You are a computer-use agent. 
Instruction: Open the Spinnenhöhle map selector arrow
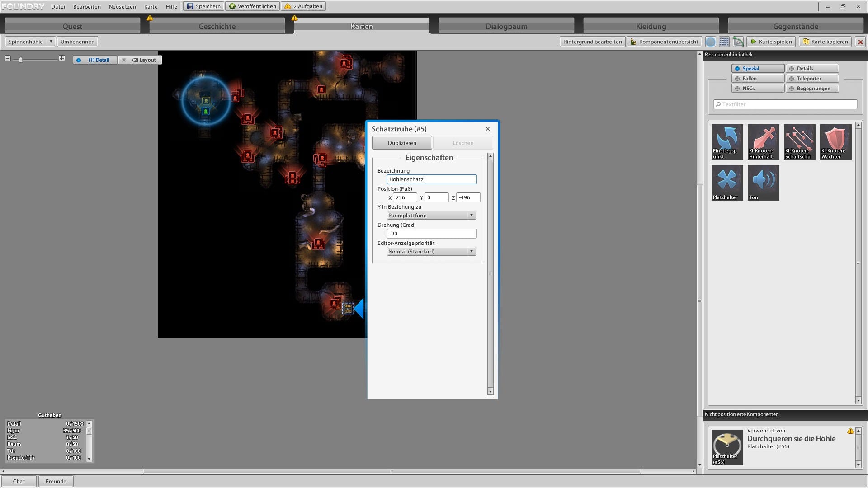pos(51,42)
